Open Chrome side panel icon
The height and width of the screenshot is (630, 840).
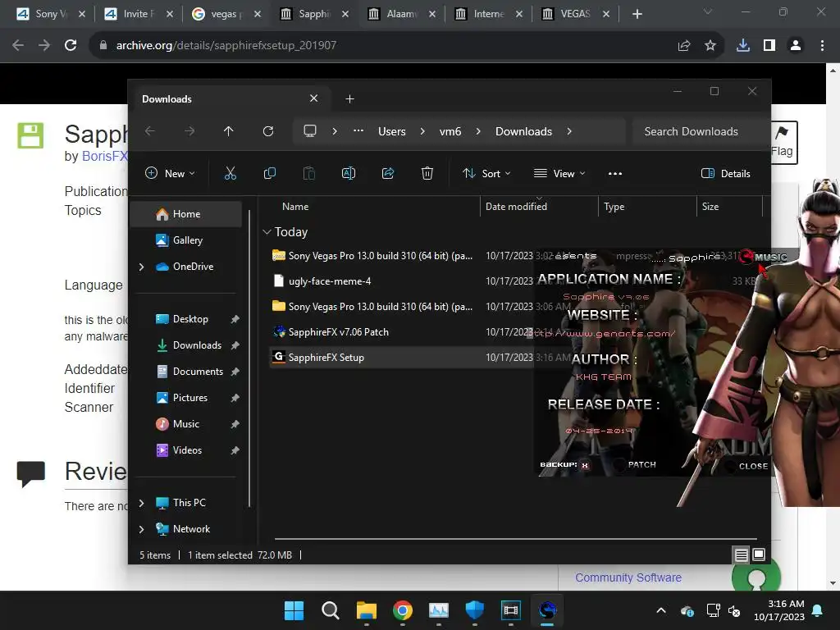(x=769, y=46)
